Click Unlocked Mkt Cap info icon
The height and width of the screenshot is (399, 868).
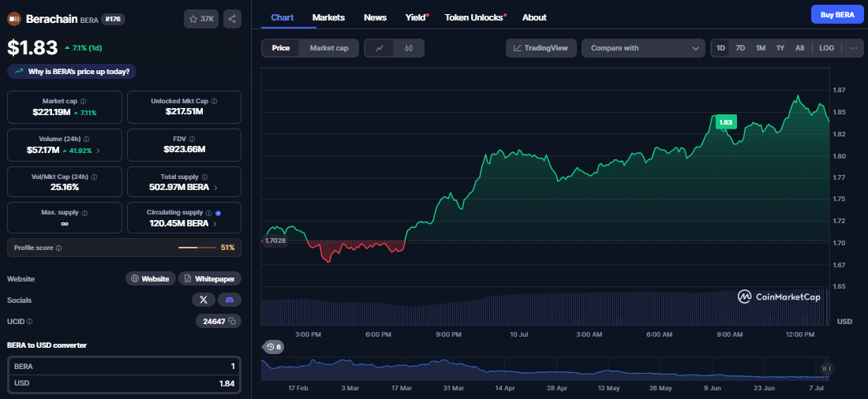[x=214, y=101]
